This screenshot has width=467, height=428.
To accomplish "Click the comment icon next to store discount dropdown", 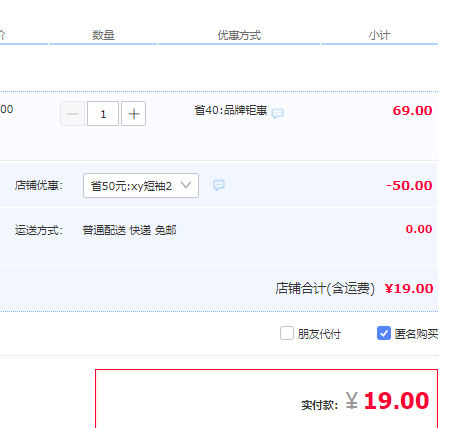I will coord(219,185).
